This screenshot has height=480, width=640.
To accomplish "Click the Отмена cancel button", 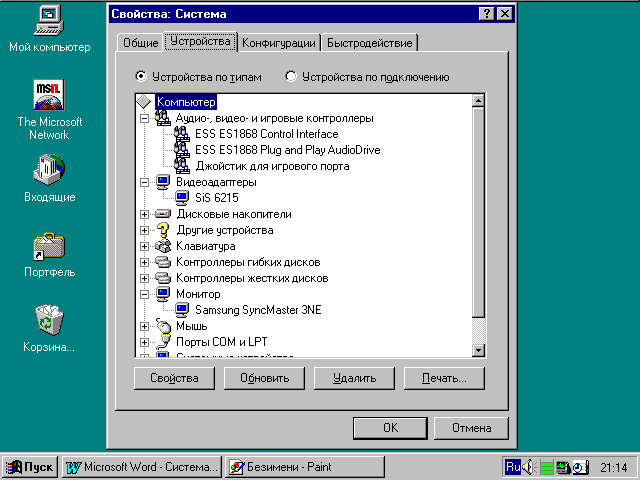I will click(x=471, y=428).
